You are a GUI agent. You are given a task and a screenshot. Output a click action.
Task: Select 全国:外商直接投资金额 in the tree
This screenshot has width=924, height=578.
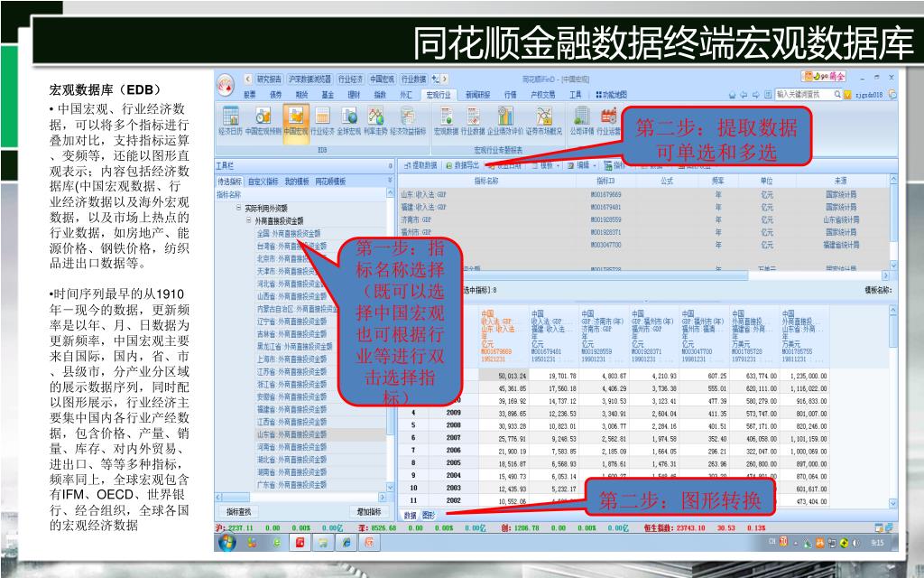289,234
